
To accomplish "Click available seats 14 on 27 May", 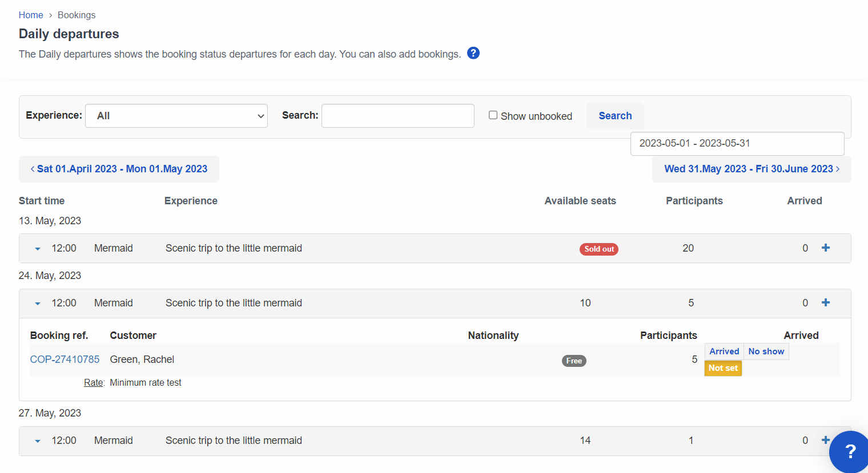I will click(585, 440).
